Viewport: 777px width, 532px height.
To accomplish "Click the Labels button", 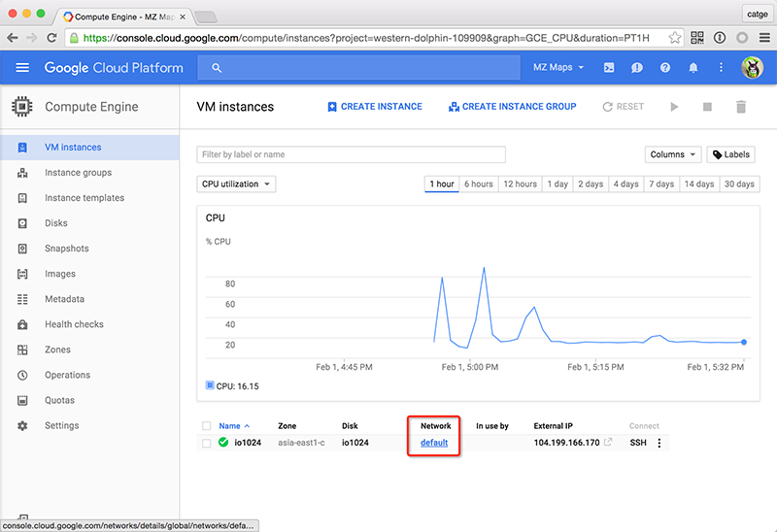I will 731,154.
